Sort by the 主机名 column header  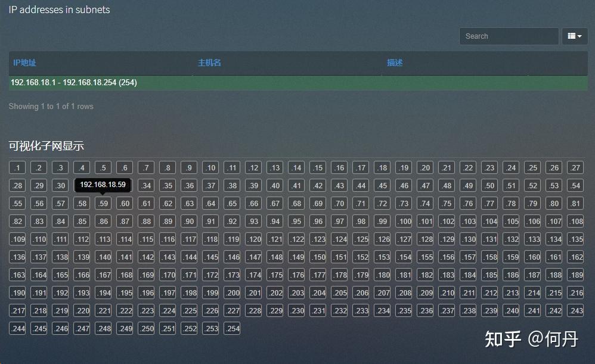click(209, 63)
